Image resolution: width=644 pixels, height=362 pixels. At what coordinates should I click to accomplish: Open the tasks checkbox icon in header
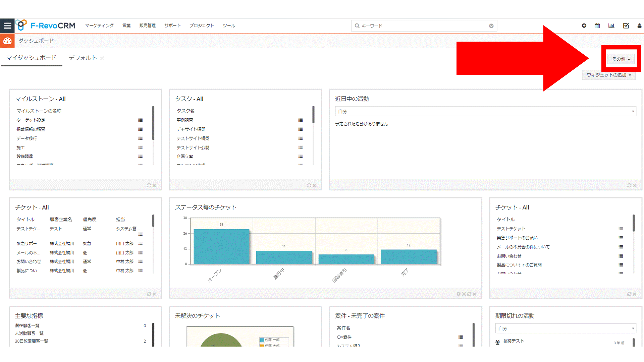(626, 25)
